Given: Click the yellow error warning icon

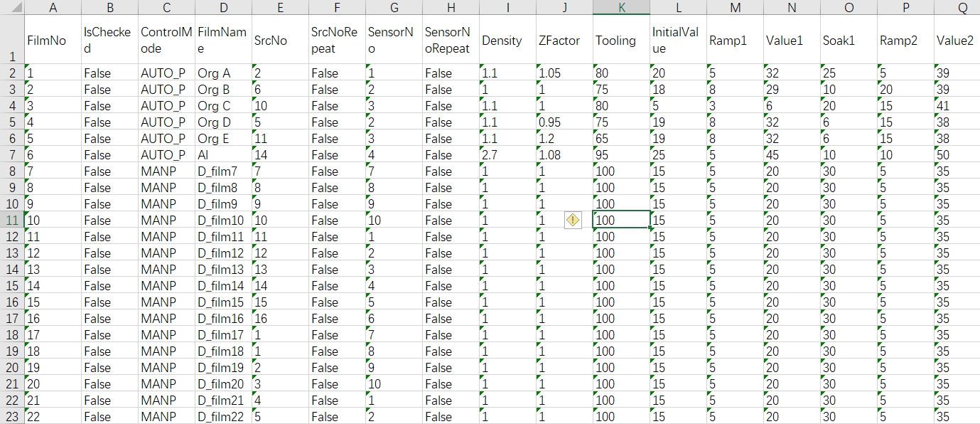Looking at the screenshot, I should click(573, 221).
